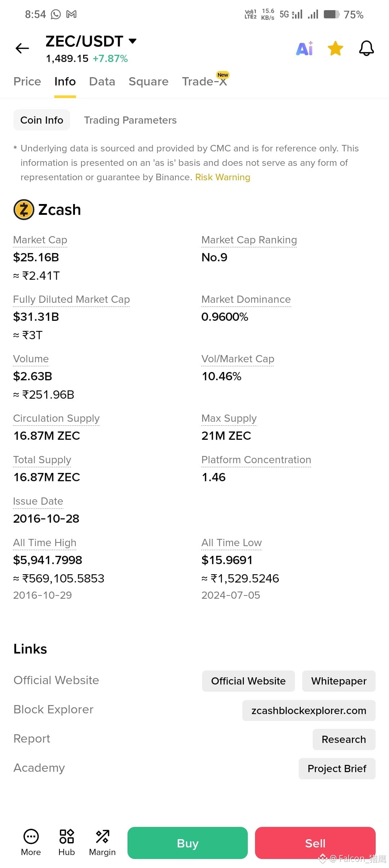
Task: Tap the green Buy button
Action: (188, 843)
